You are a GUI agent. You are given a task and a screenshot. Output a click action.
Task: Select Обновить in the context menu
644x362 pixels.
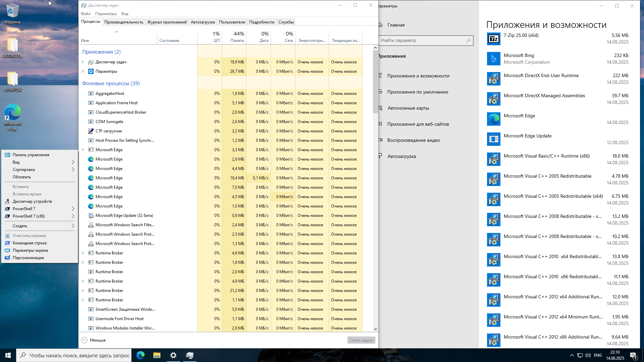(x=40, y=177)
